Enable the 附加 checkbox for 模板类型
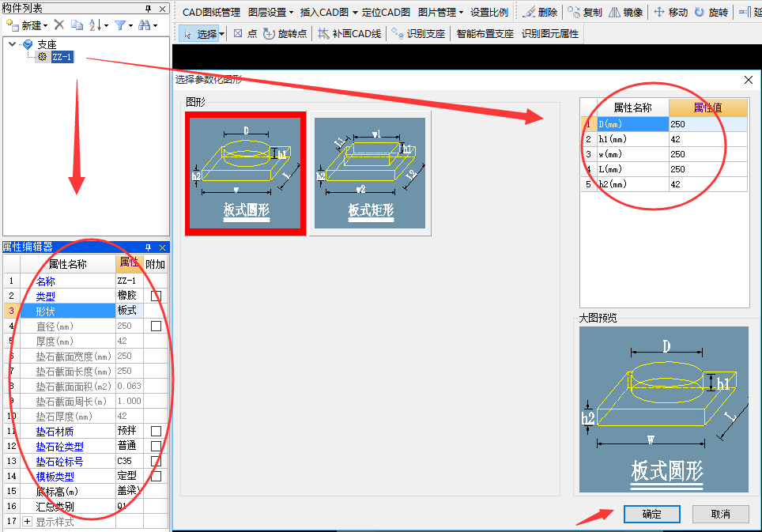 click(x=157, y=477)
